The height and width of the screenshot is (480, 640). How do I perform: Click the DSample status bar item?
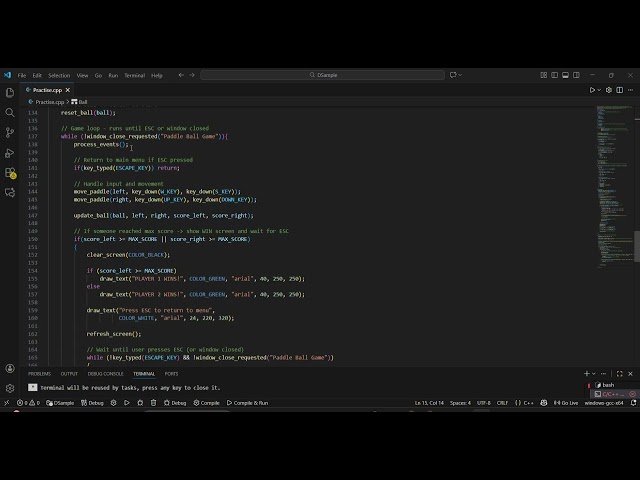pyautogui.click(x=60, y=403)
